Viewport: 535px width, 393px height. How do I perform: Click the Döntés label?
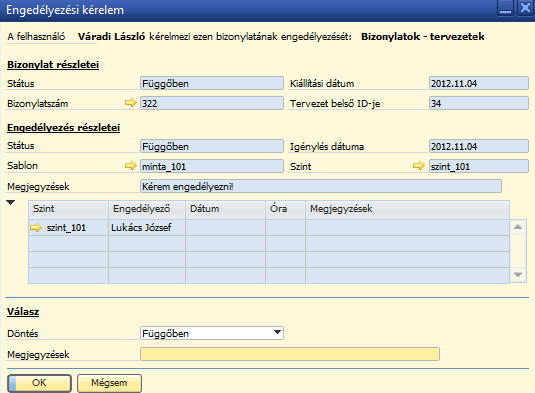pyautogui.click(x=23, y=333)
